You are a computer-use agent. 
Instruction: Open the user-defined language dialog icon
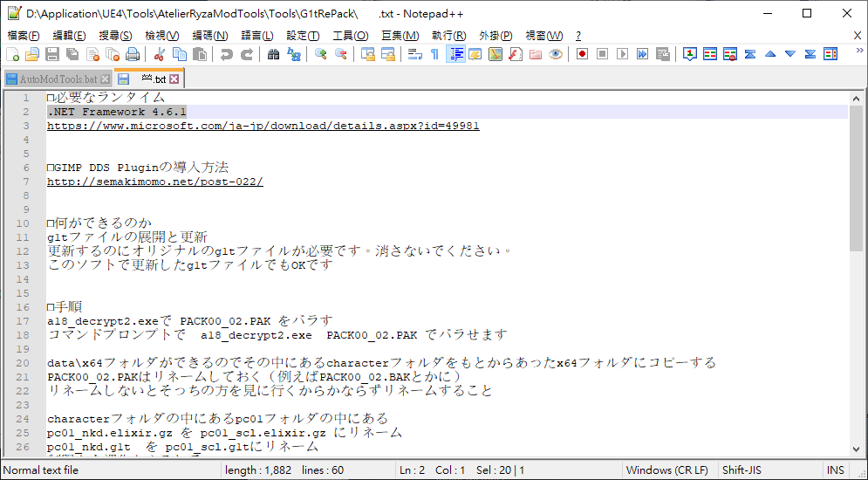pos(475,54)
